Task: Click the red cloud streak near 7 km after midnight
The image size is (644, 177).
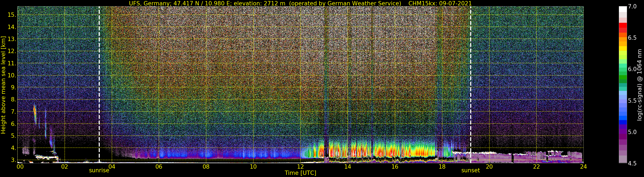Action: coord(35,111)
